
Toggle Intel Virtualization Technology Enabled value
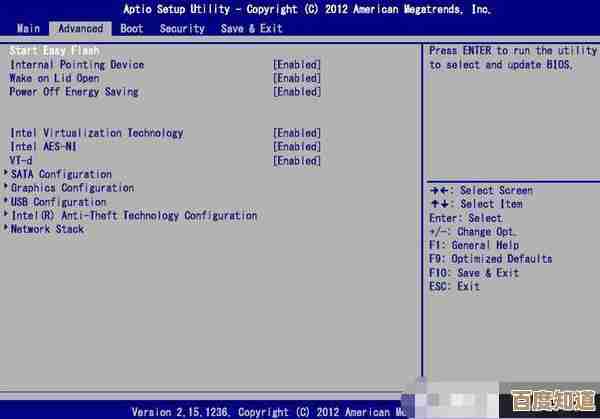pyautogui.click(x=296, y=133)
